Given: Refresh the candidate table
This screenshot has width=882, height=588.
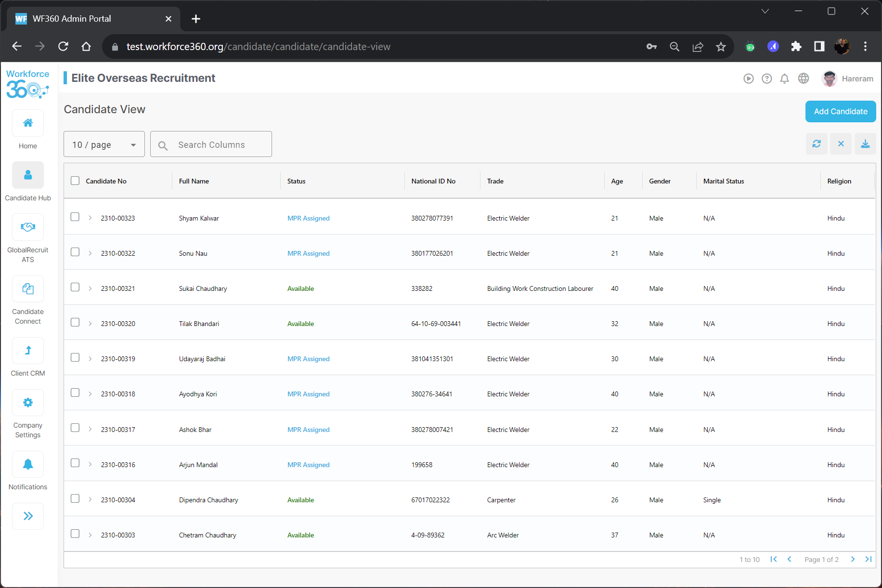Looking at the screenshot, I should [817, 144].
